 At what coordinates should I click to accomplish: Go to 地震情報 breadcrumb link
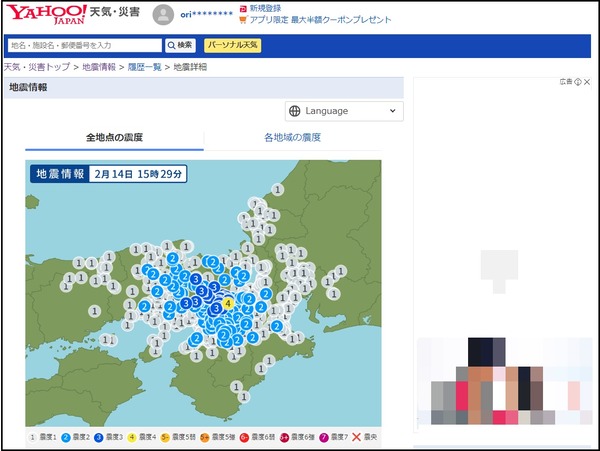(99, 67)
